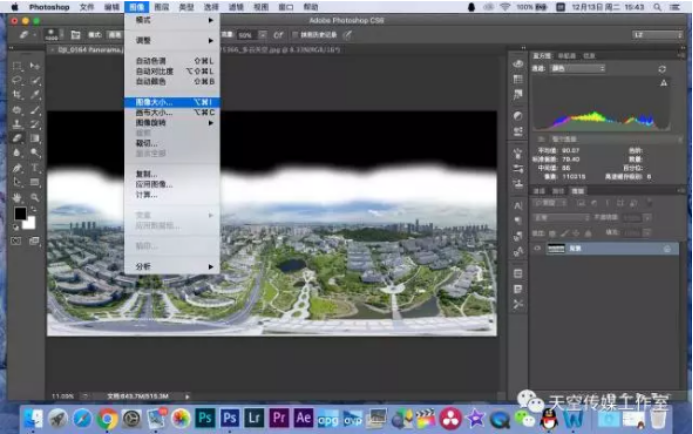Select the Hand tool
The height and width of the screenshot is (434, 693).
click(18, 197)
